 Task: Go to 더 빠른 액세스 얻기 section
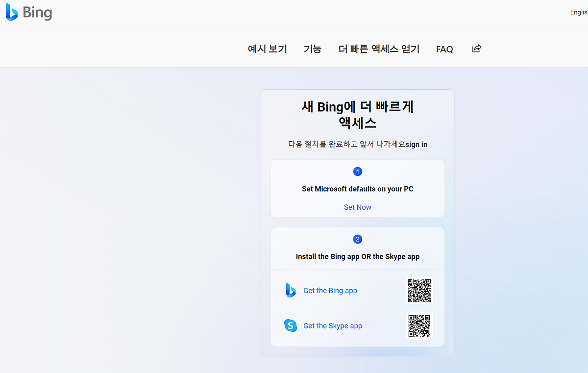click(379, 49)
